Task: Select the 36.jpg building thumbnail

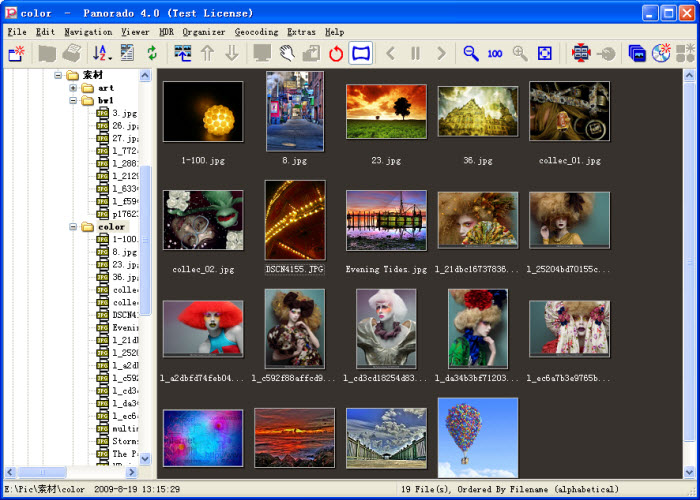Action: 478,111
